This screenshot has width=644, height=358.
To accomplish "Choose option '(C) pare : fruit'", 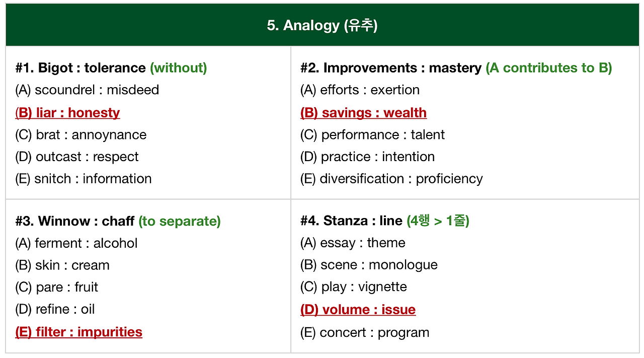I will (57, 288).
